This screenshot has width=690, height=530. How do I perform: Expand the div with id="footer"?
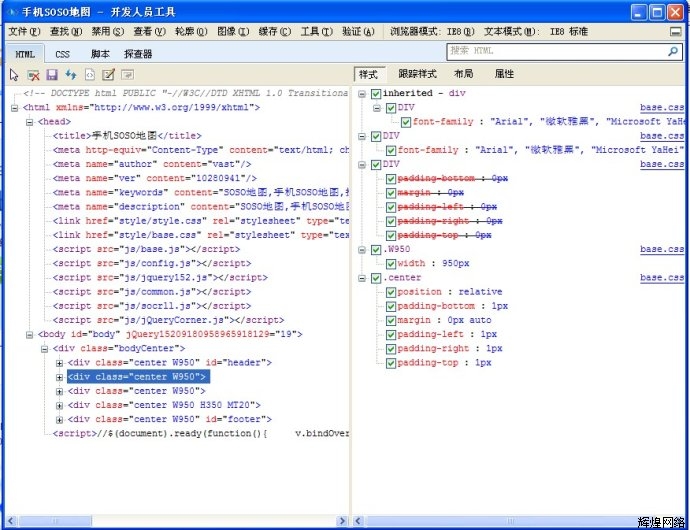point(59,420)
